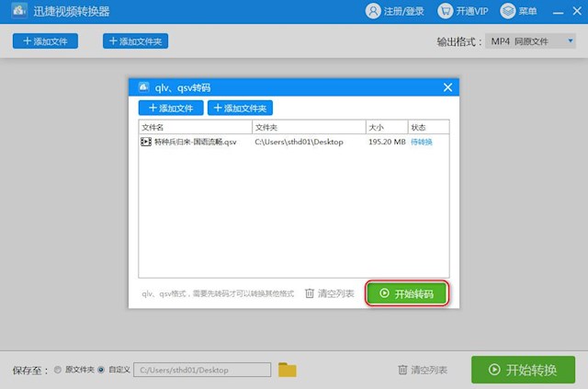Click the qlv、qsv转码 dialog logo icon
This screenshot has height=389, width=588.
click(x=144, y=87)
